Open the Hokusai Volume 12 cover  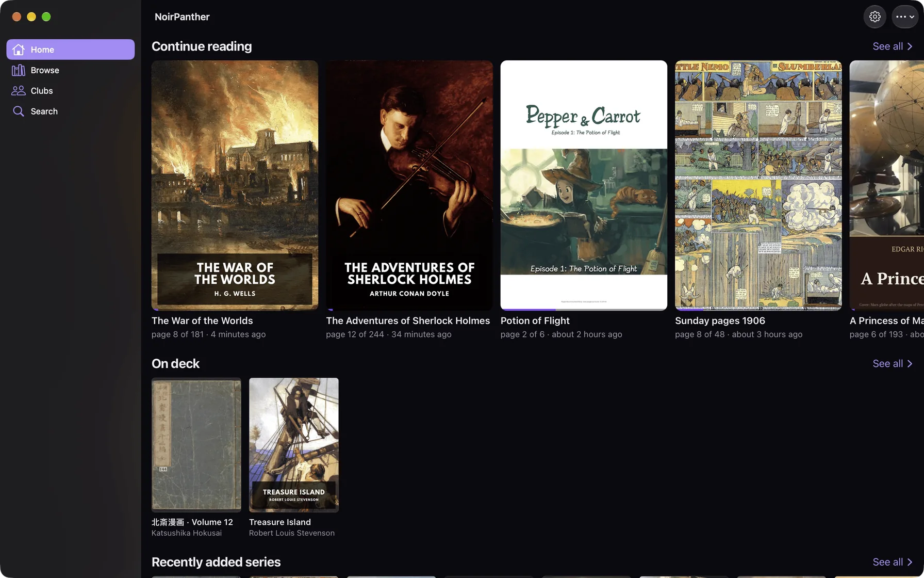pos(196,445)
